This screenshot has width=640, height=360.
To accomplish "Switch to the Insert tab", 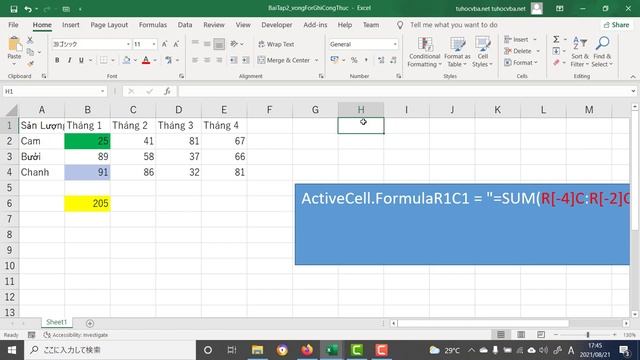I will [x=71, y=25].
